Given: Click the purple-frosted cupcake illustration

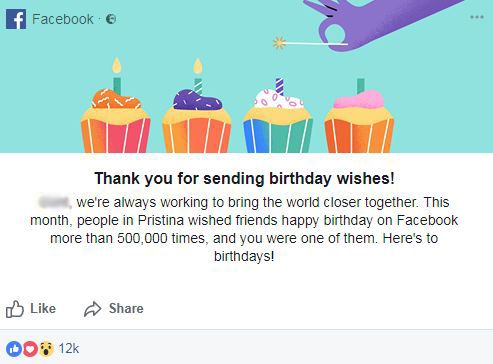Looking at the screenshot, I should point(197,121).
